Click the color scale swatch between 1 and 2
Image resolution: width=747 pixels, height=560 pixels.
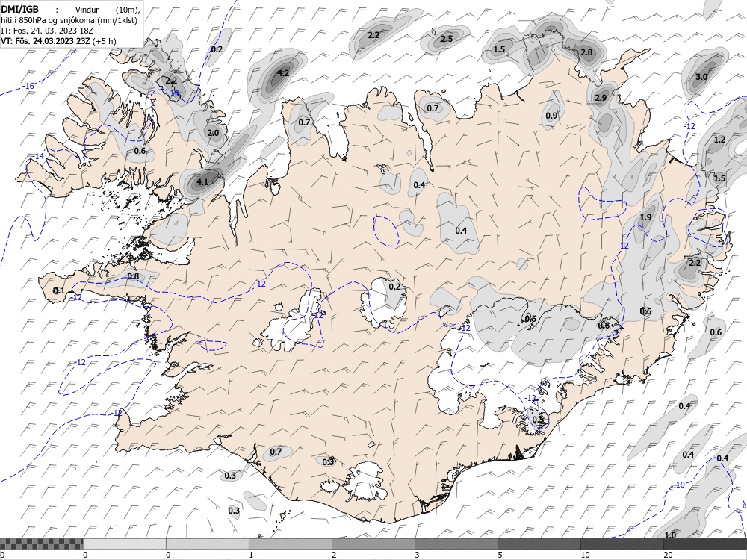pos(290,544)
